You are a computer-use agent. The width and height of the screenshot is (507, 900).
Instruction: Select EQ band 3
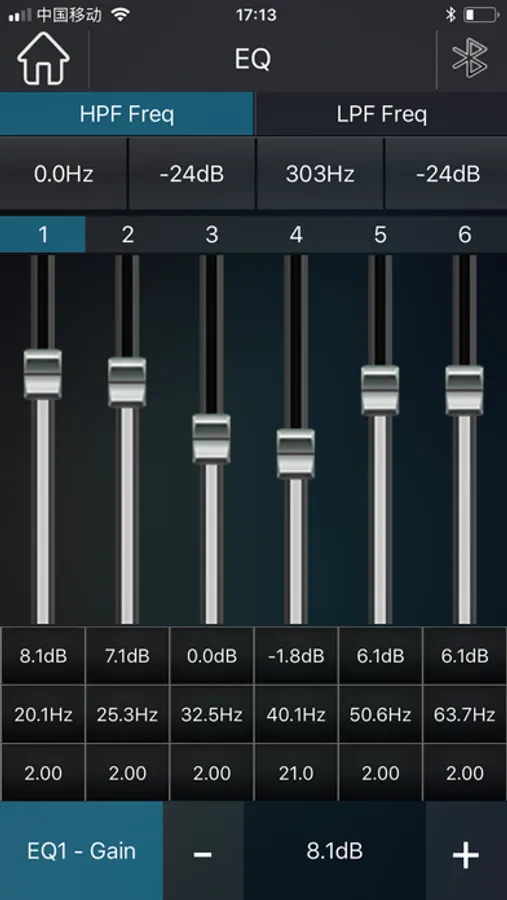coord(211,234)
